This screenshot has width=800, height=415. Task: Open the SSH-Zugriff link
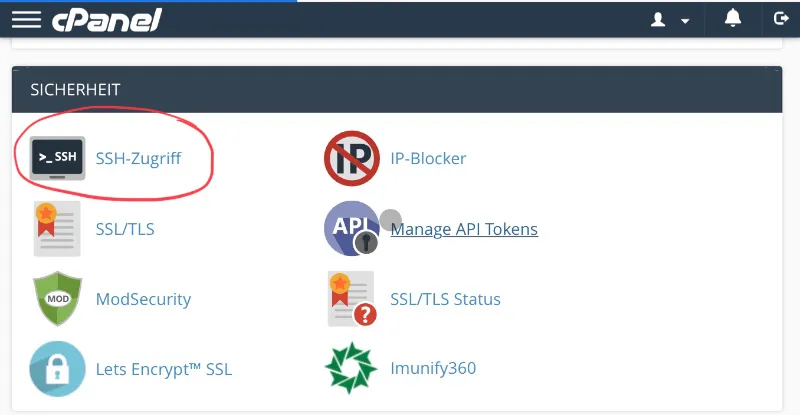point(138,158)
